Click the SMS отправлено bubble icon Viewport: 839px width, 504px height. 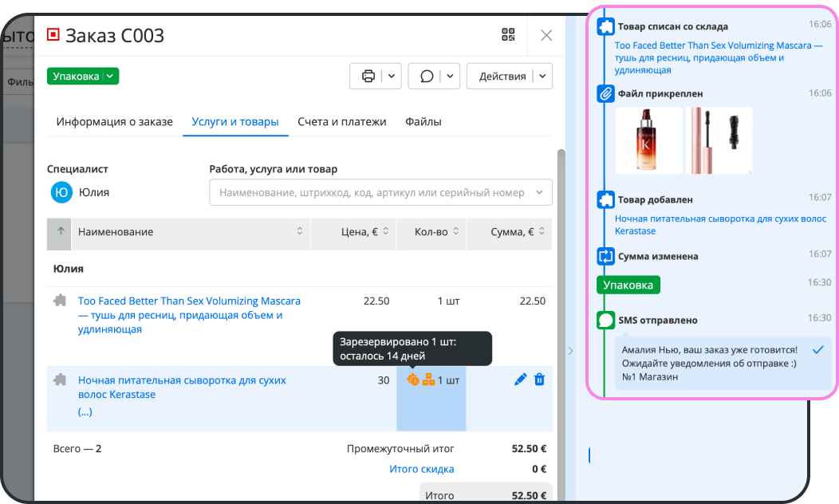605,320
